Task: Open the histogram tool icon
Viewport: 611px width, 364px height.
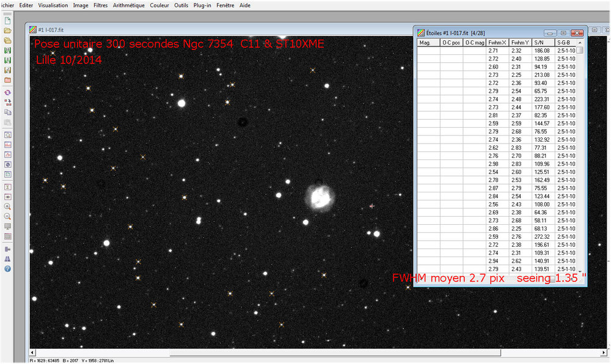Action: [7, 145]
